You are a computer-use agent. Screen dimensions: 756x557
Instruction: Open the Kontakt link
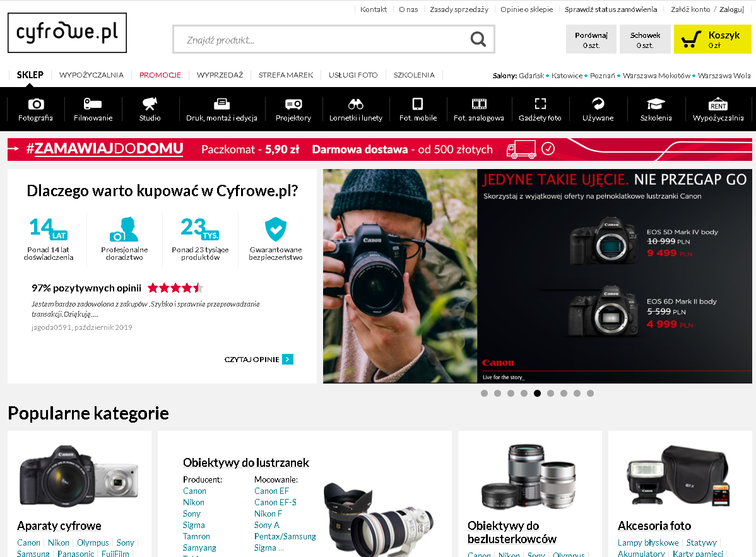(x=373, y=9)
